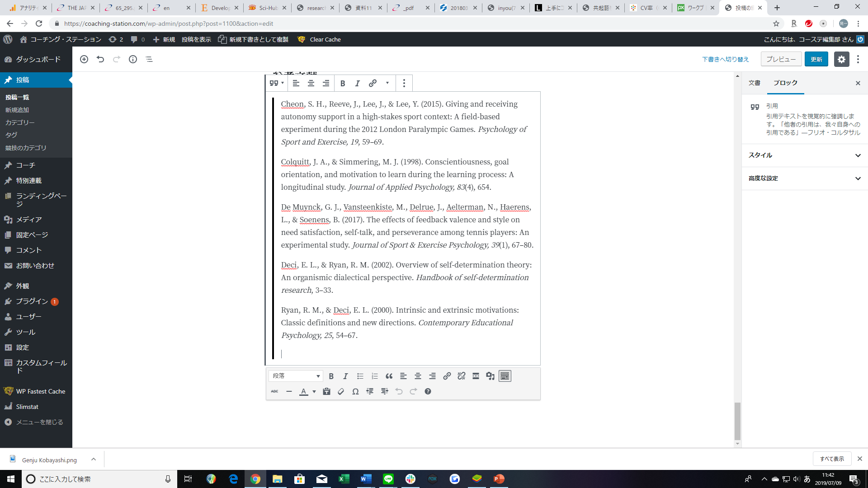Screen dimensions: 868x488
Task: Click 新規 in admin bar
Action: tap(164, 39)
